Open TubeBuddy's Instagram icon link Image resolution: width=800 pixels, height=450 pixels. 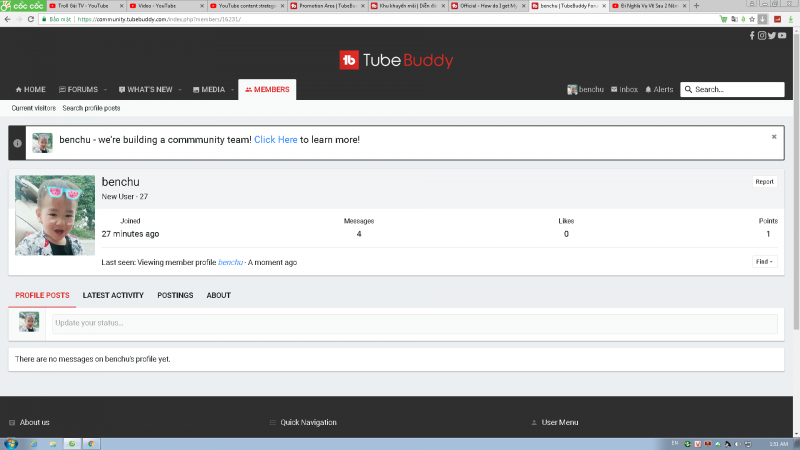click(761, 35)
